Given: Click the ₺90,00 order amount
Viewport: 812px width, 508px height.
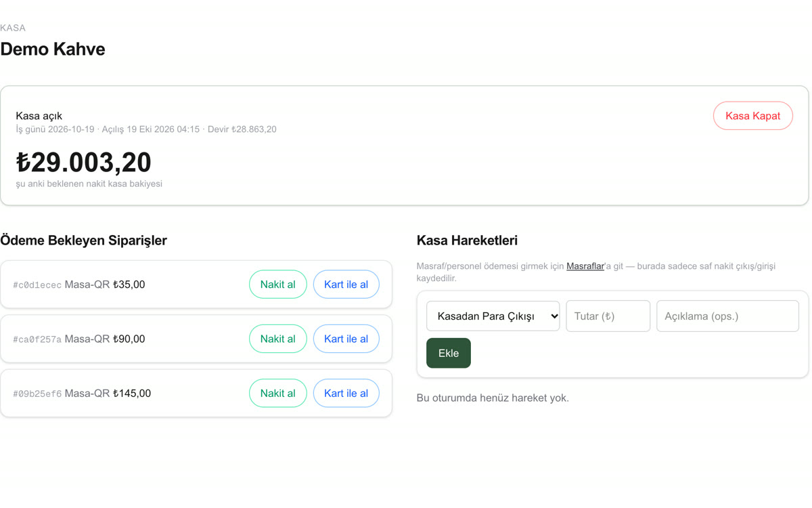Looking at the screenshot, I should 129,339.
